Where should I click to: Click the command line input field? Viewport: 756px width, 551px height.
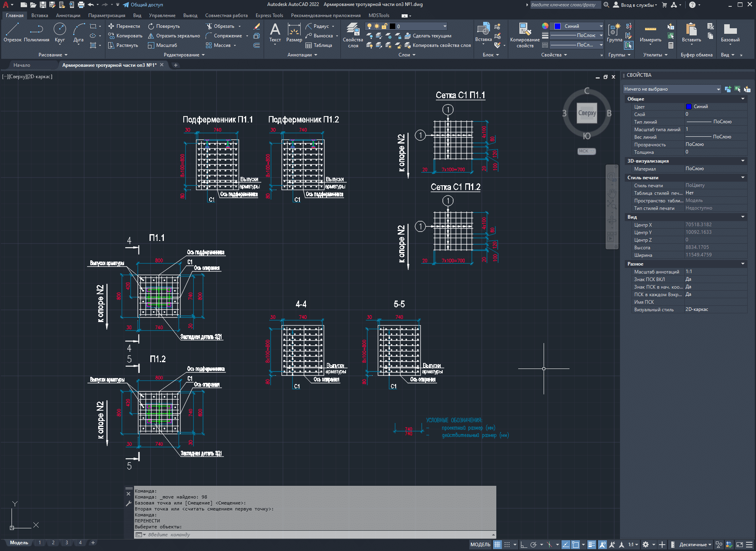[314, 535]
